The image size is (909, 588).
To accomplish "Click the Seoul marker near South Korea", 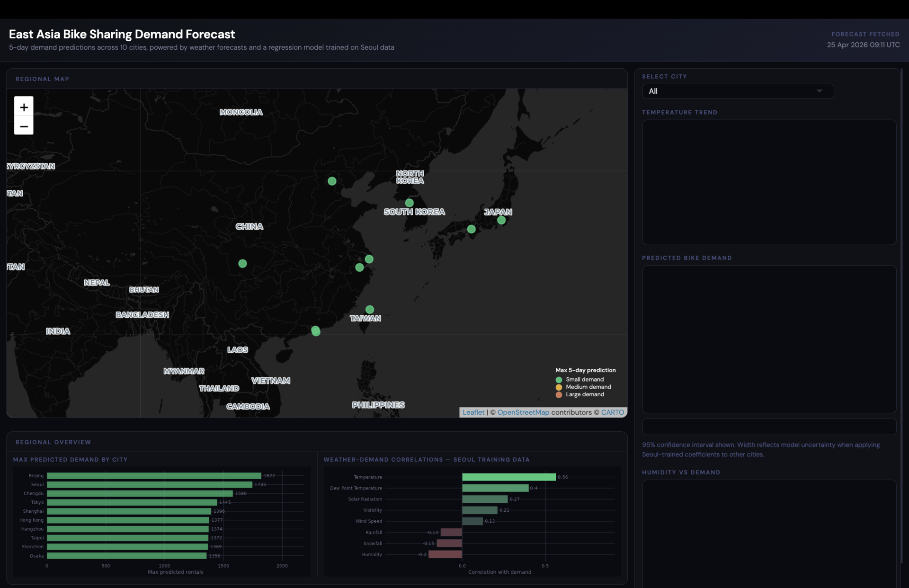I will click(x=410, y=203).
